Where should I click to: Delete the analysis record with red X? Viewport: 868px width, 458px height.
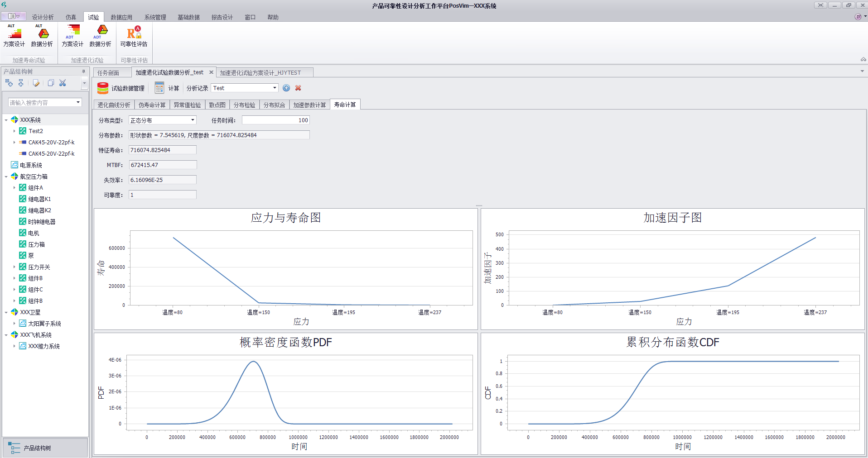pyautogui.click(x=298, y=88)
